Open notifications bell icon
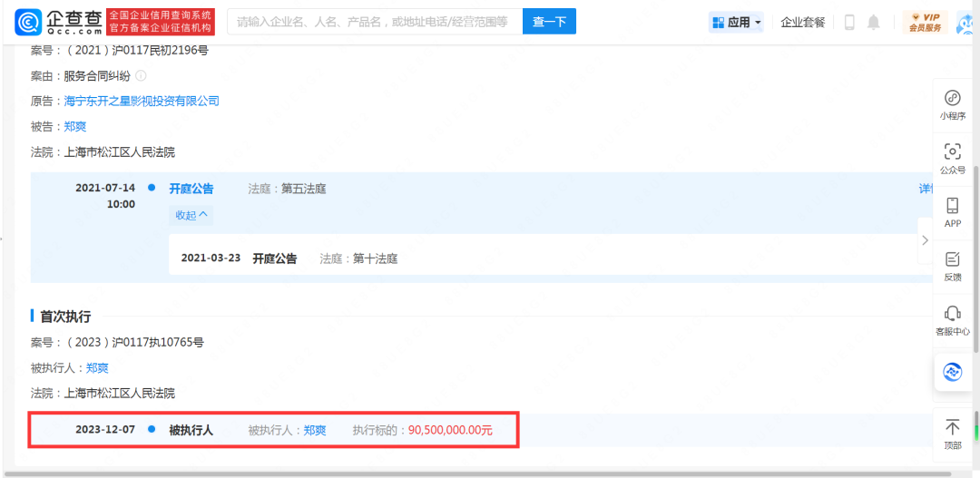This screenshot has width=980, height=478. pos(873,23)
